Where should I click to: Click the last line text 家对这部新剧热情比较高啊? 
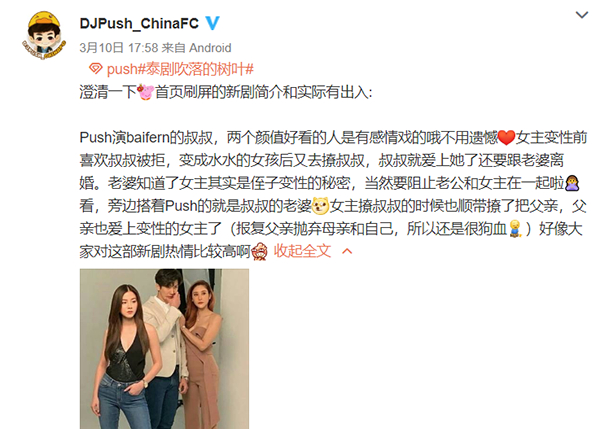tap(165, 251)
